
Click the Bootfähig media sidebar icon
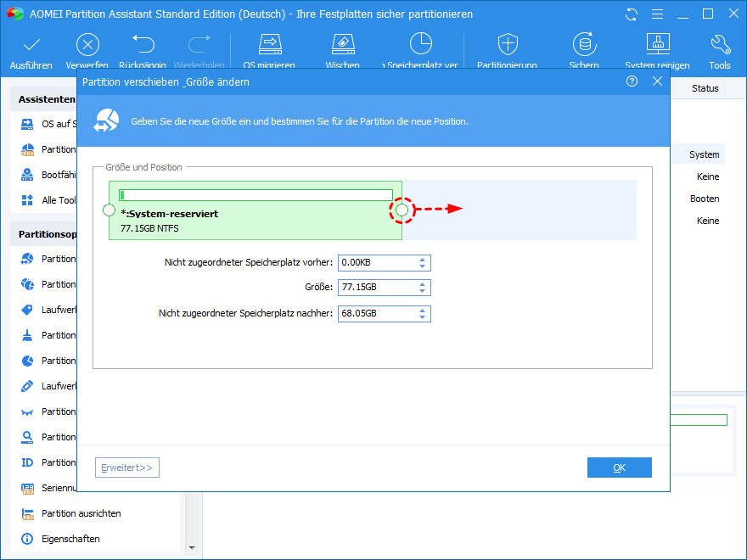coord(27,175)
